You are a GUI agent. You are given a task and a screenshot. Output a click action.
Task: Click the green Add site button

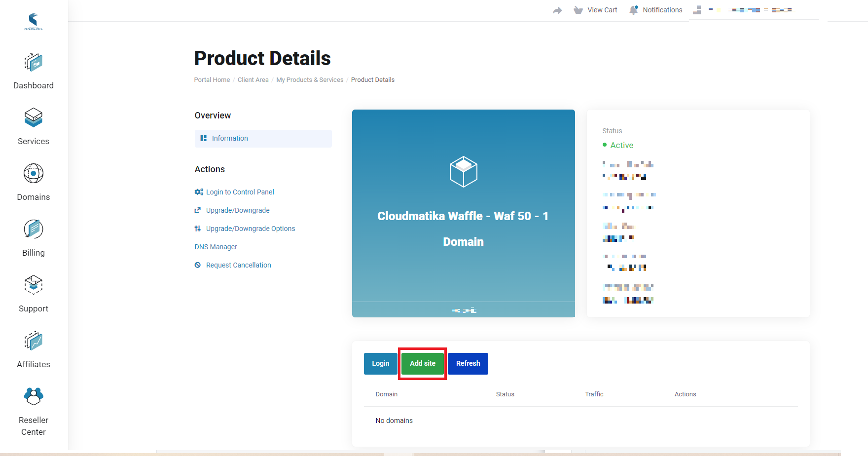coord(423,364)
